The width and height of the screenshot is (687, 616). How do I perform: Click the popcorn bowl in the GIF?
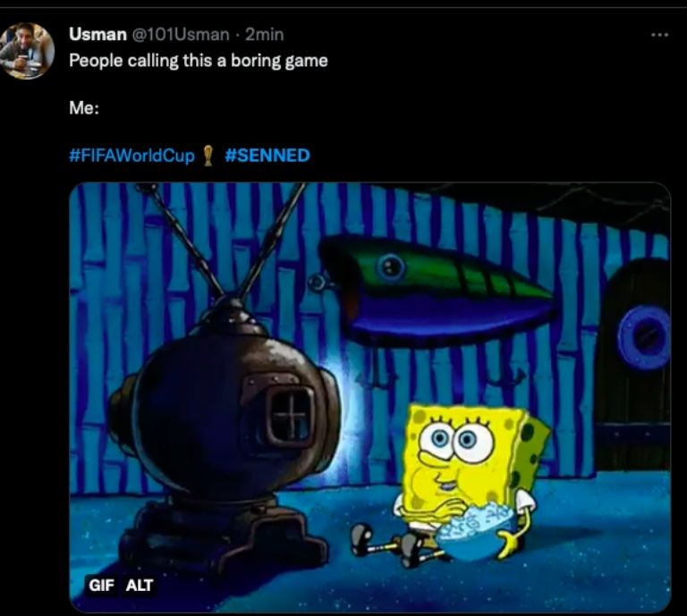click(x=475, y=532)
